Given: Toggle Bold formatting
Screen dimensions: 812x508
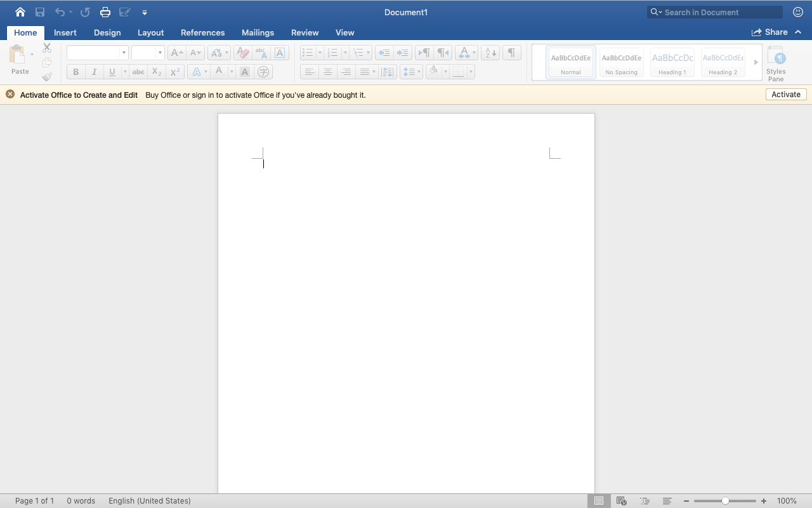Looking at the screenshot, I should (76, 72).
